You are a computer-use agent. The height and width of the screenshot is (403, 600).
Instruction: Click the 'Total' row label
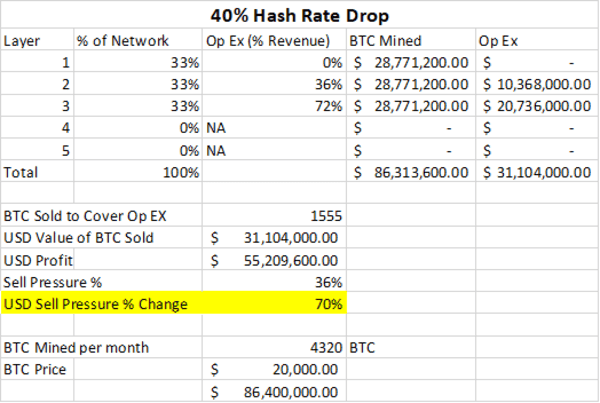[x=37, y=172]
